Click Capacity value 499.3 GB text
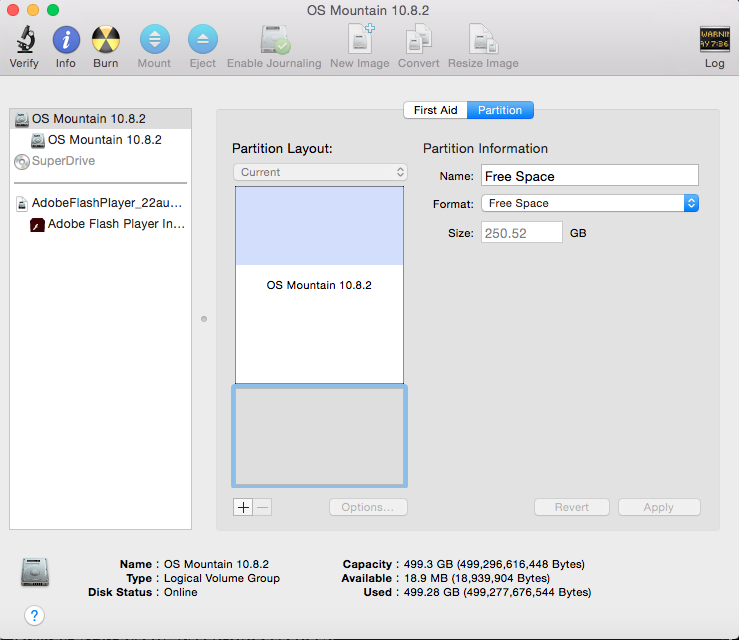 [494, 564]
